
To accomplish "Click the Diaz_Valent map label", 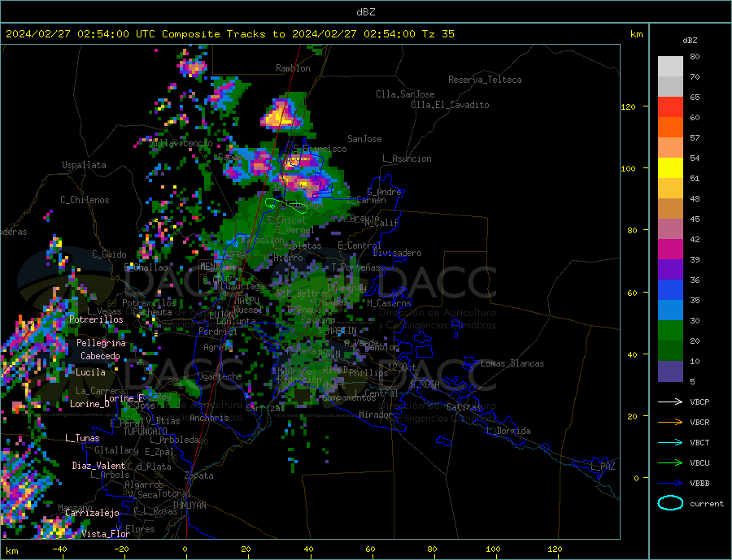I will point(98,466).
